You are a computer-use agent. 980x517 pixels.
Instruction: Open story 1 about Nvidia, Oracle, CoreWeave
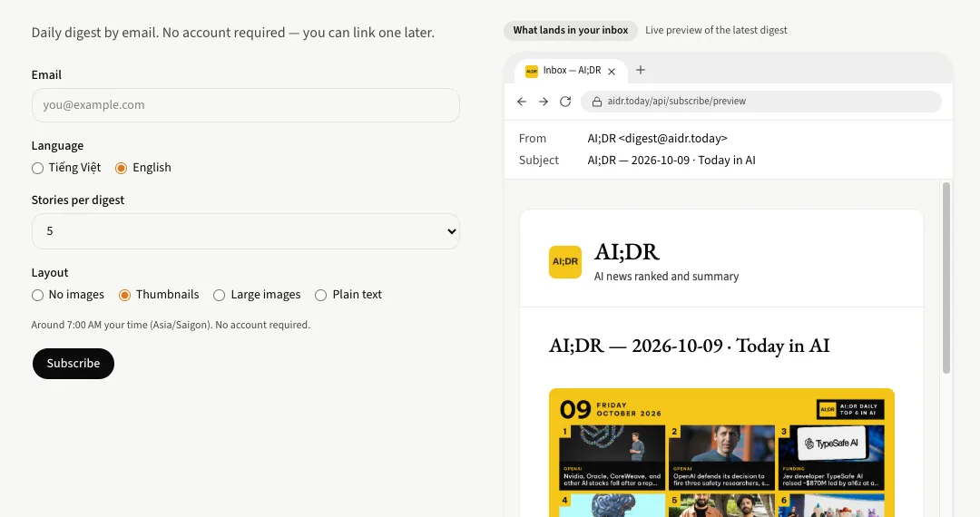point(612,458)
